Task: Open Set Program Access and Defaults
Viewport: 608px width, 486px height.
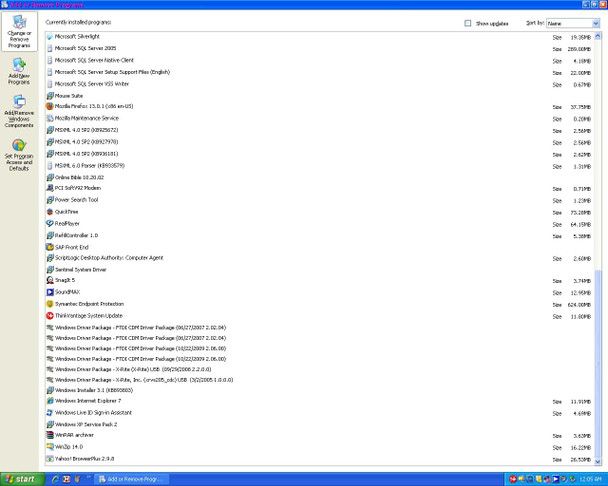Action: pyautogui.click(x=19, y=155)
